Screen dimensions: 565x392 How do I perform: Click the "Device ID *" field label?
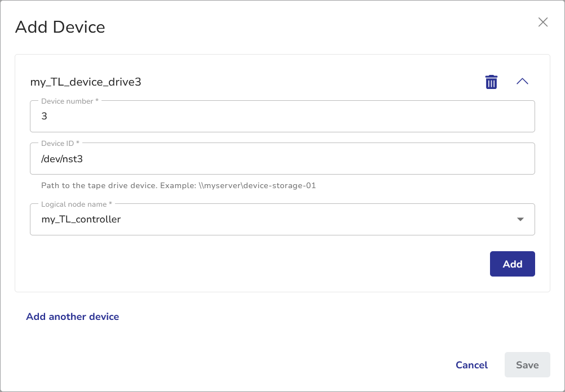[60, 143]
